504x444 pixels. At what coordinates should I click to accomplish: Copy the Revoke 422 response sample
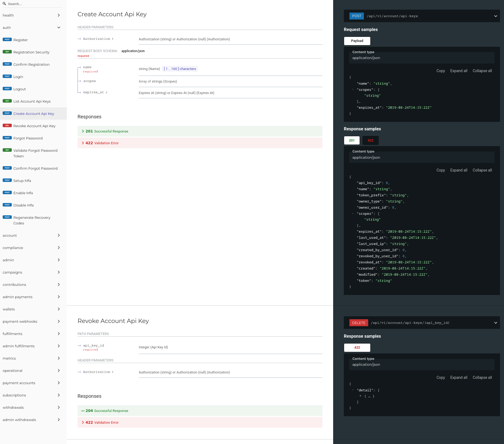tap(441, 377)
